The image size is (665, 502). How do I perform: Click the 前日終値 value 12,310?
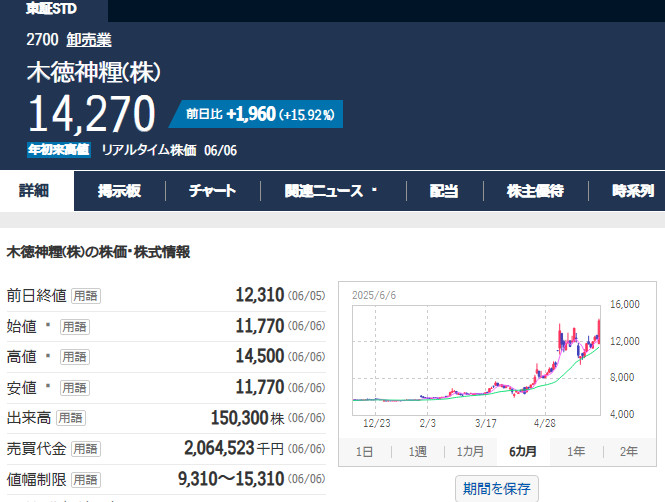click(260, 296)
